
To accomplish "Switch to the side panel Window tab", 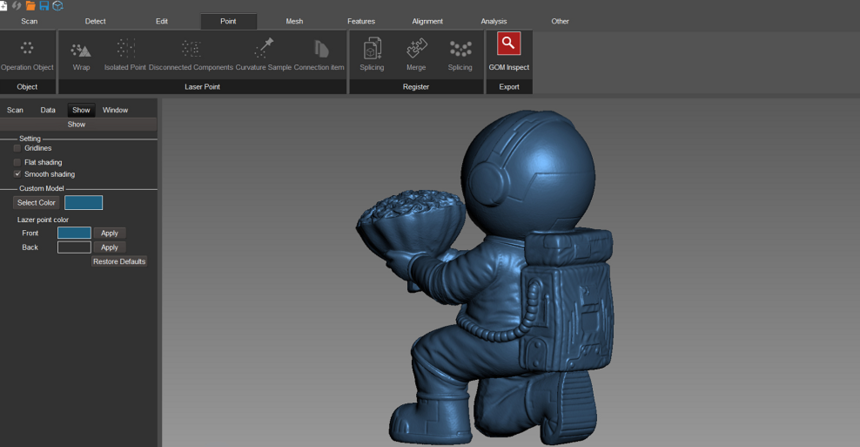I will (x=115, y=110).
